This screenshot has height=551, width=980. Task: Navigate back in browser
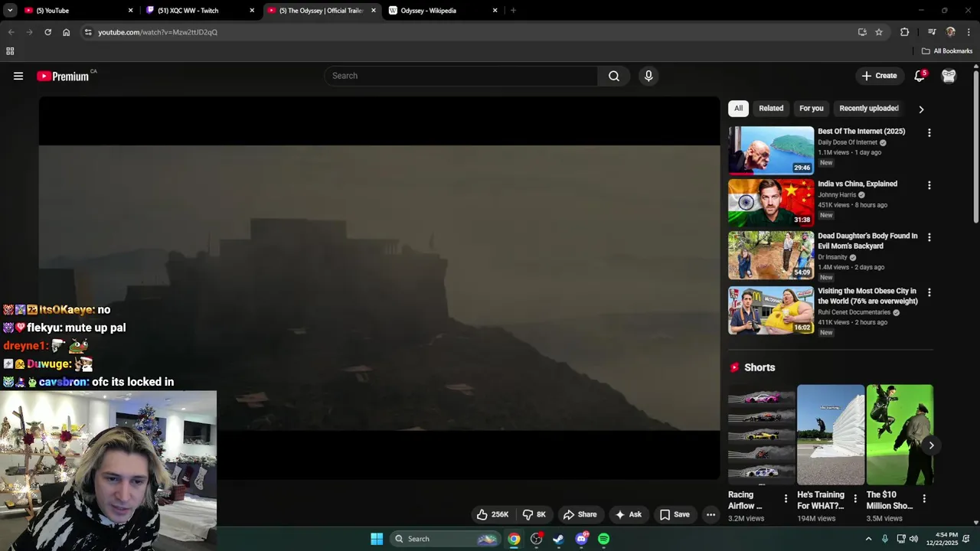pos(11,32)
